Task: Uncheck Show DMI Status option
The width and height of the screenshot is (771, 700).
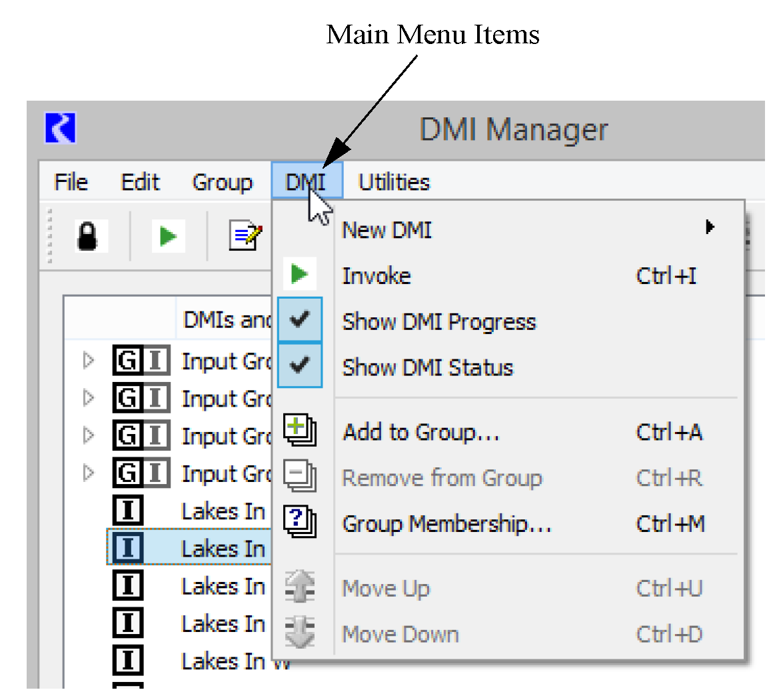Action: (x=300, y=366)
